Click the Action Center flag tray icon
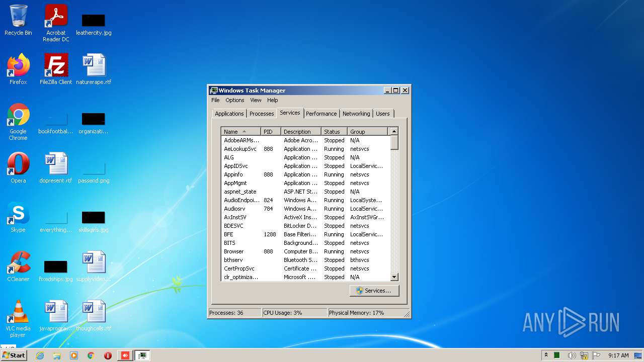 (596, 355)
